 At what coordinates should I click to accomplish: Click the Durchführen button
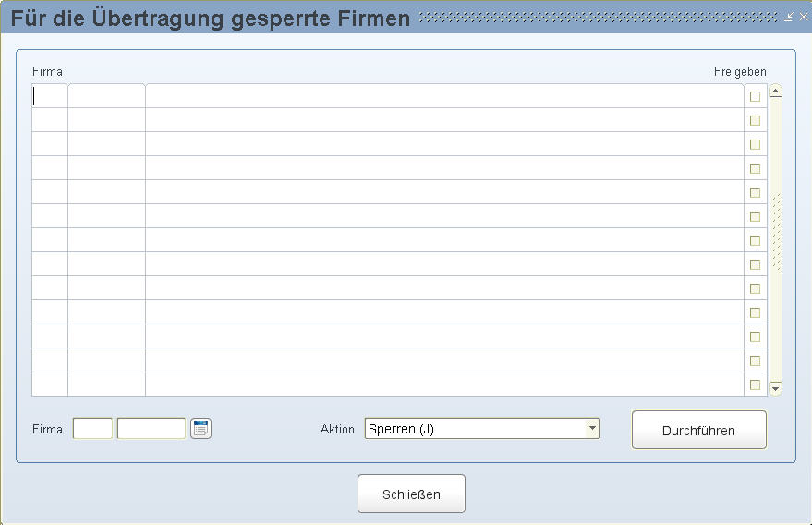[698, 430]
